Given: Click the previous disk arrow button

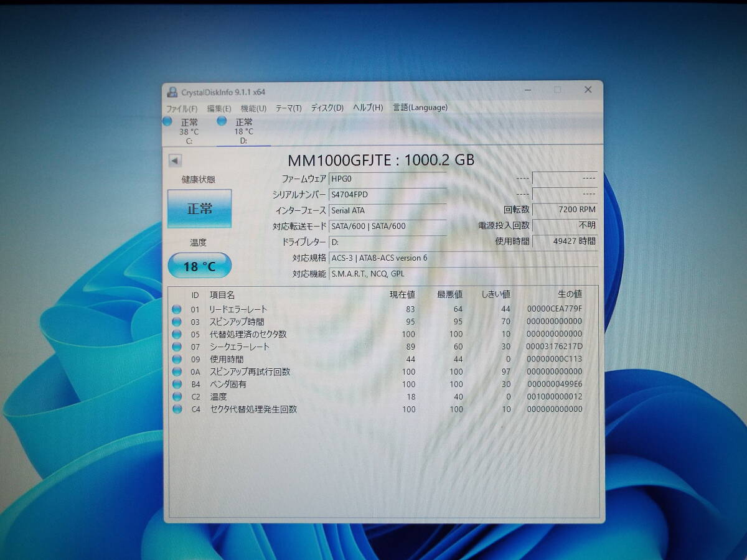Looking at the screenshot, I should (x=175, y=161).
